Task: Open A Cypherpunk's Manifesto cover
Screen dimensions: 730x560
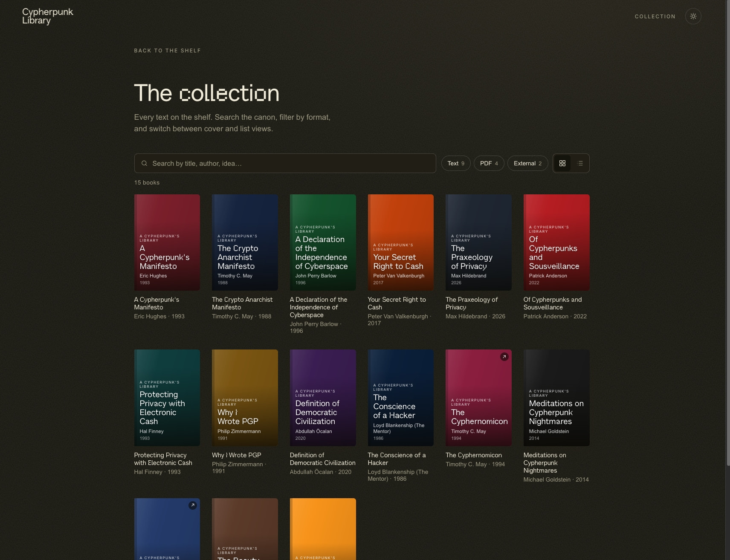Action: [167, 242]
